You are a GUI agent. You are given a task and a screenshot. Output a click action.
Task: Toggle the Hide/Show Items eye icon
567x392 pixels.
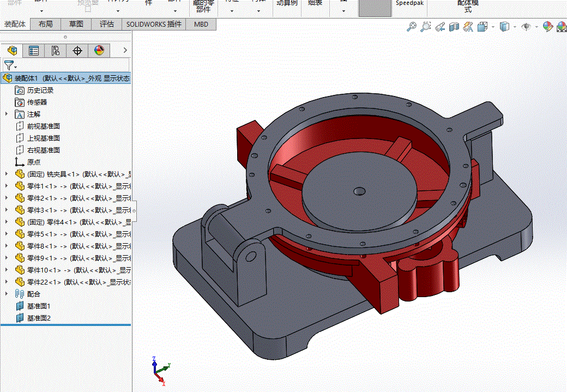coord(526,26)
